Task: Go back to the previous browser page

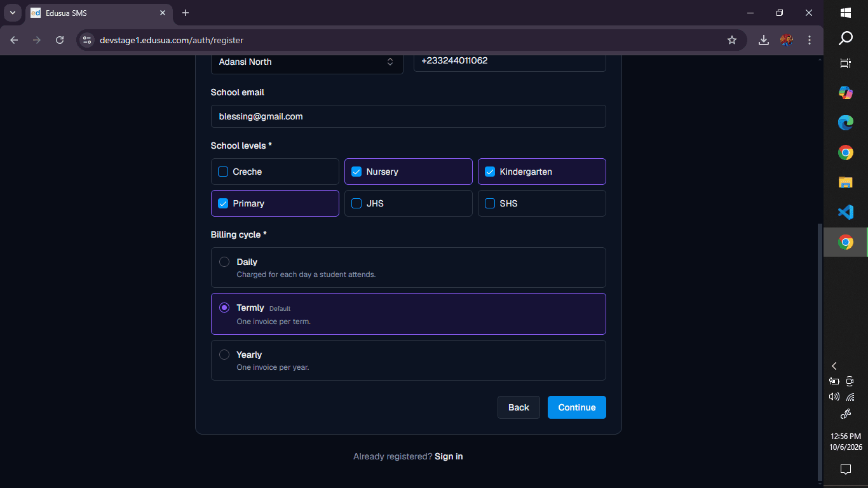Action: 14,40
